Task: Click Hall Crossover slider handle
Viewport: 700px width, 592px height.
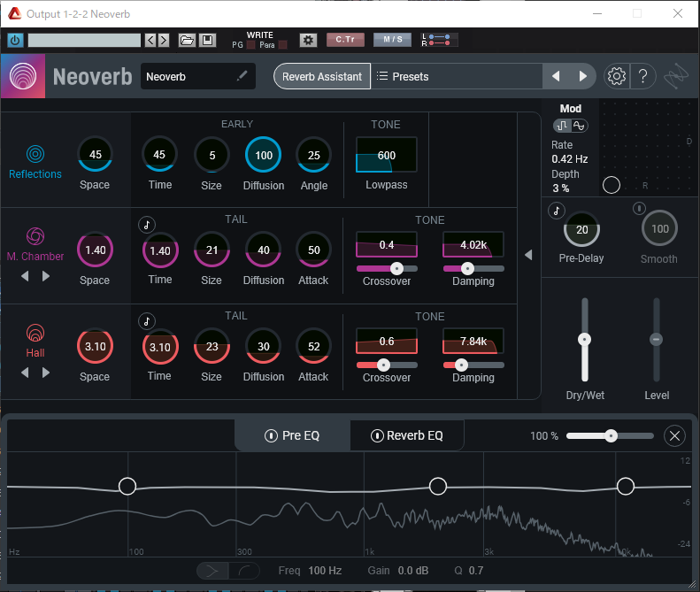Action: pos(383,365)
